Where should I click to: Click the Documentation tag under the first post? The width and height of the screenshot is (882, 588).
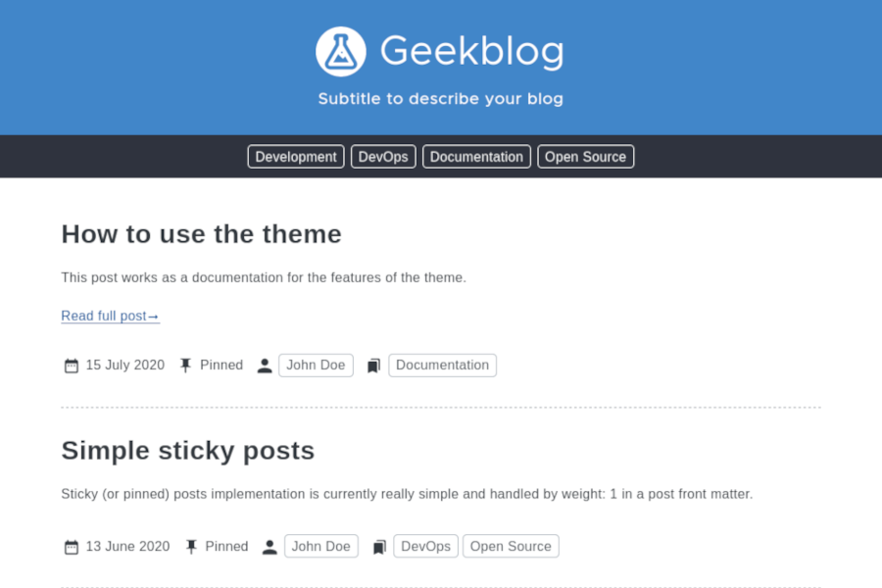442,366
